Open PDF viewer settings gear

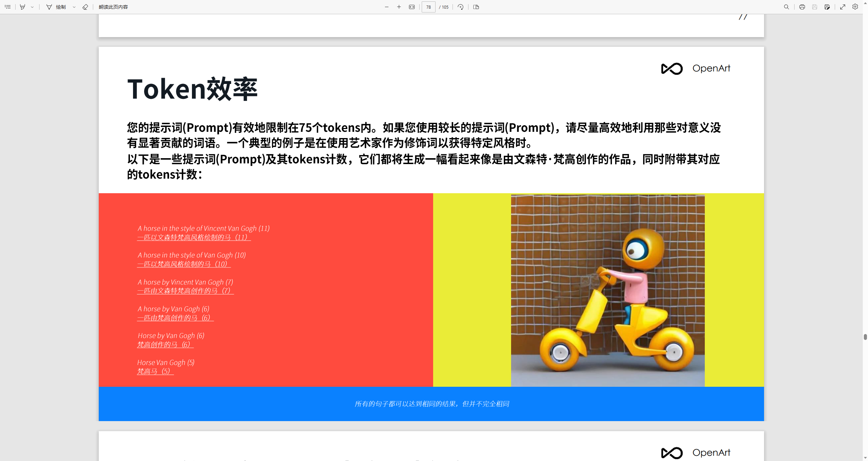pyautogui.click(x=855, y=7)
